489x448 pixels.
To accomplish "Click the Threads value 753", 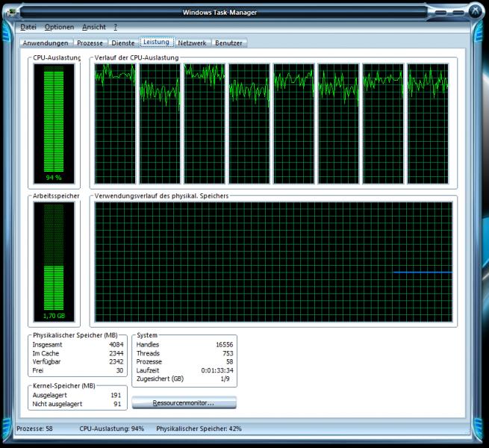I will tap(228, 353).
